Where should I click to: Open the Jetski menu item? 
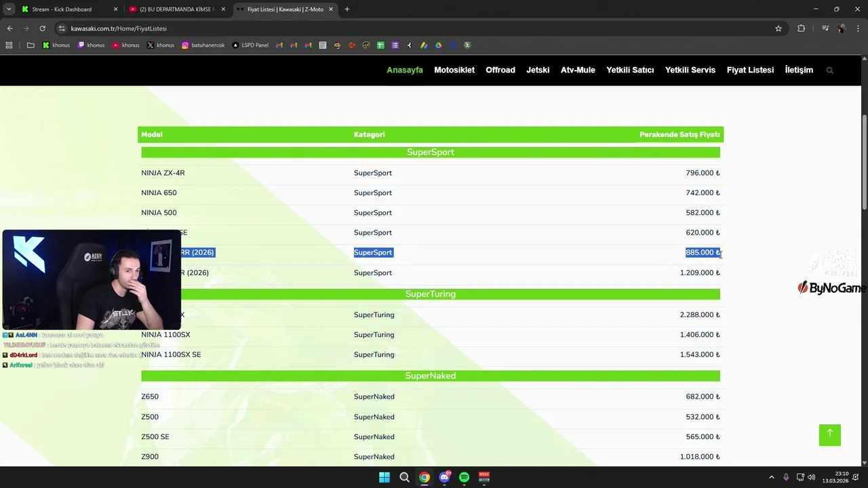[x=538, y=70]
